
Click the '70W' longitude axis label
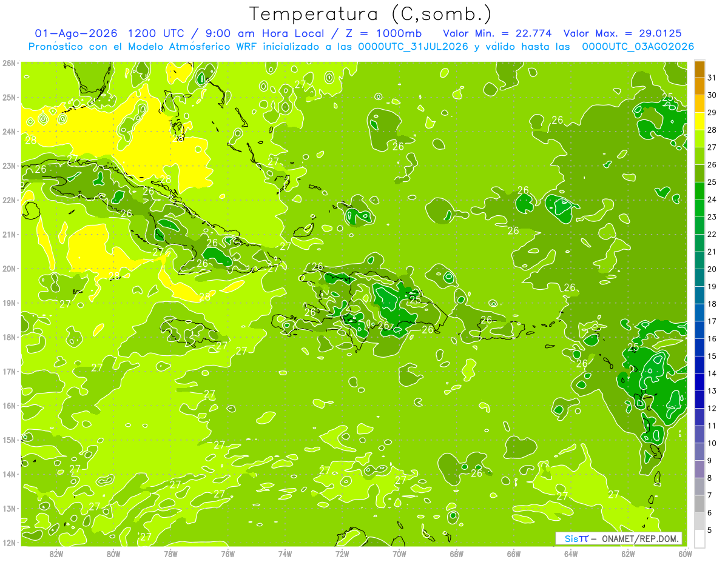pos(399,554)
